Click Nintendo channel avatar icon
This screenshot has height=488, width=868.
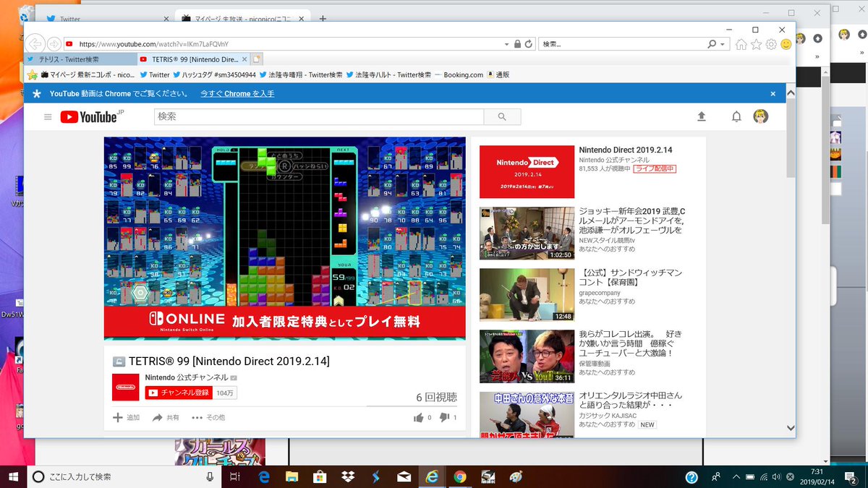[125, 387]
